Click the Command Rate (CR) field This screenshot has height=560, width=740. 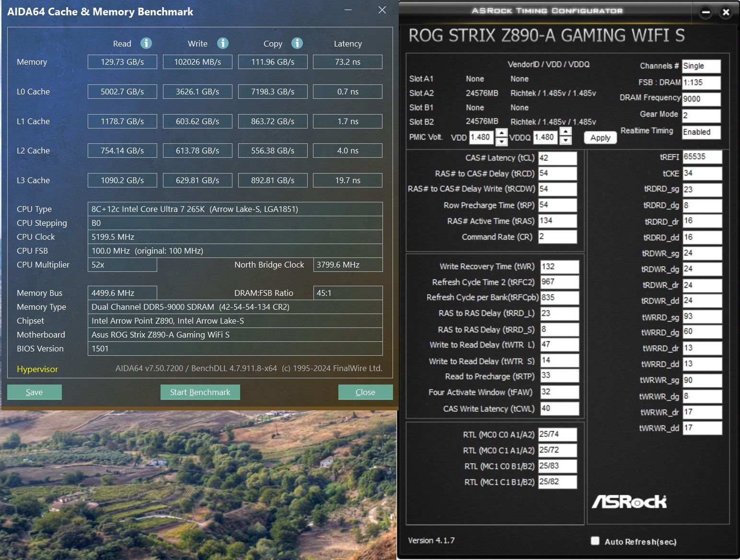pos(557,236)
